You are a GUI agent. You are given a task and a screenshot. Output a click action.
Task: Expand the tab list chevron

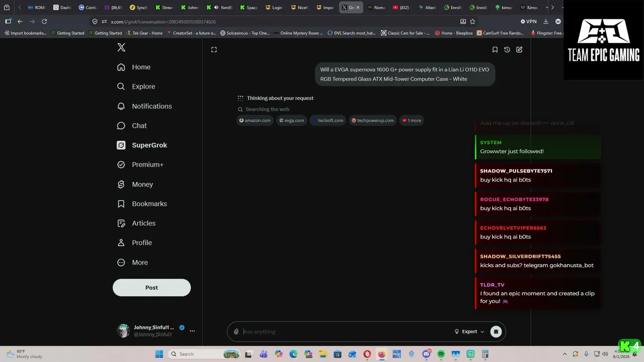point(552,8)
